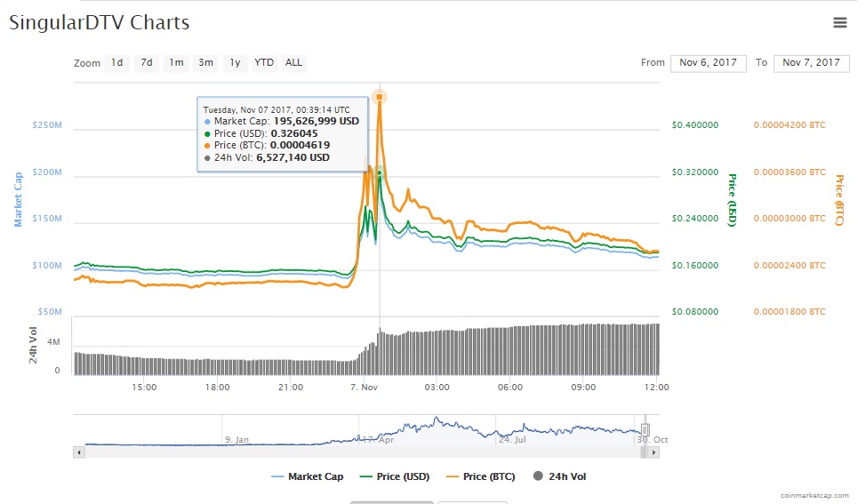Click the $250M market cap axis label

(x=47, y=125)
